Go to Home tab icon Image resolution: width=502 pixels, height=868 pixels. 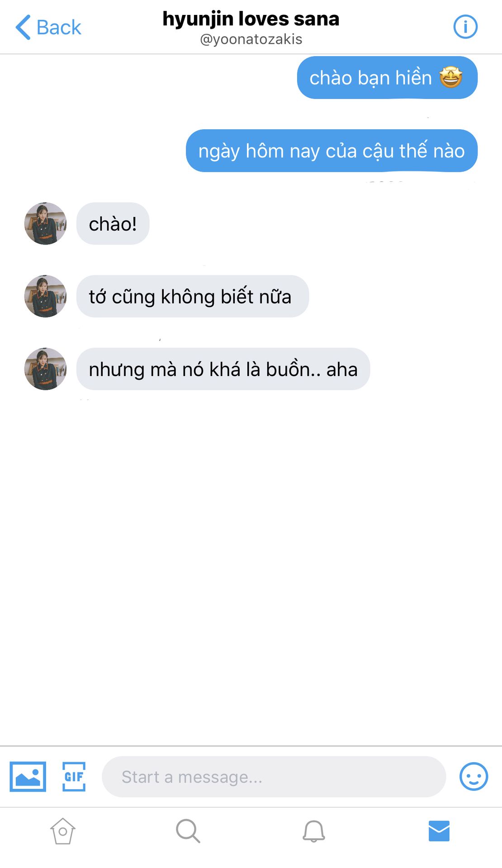click(x=63, y=831)
